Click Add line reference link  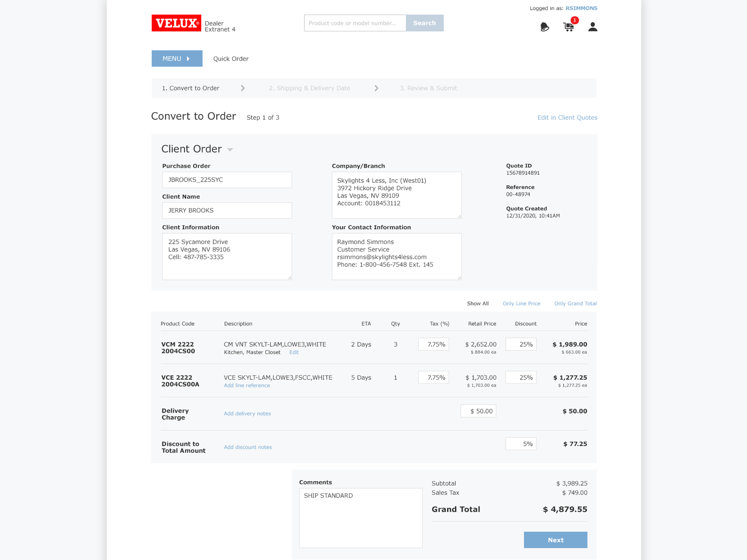(x=247, y=385)
